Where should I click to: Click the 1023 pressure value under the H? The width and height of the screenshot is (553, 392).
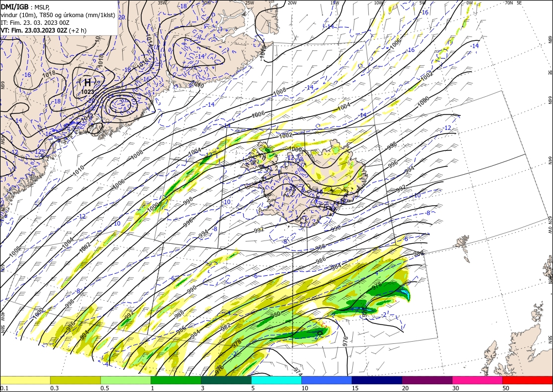(87, 92)
